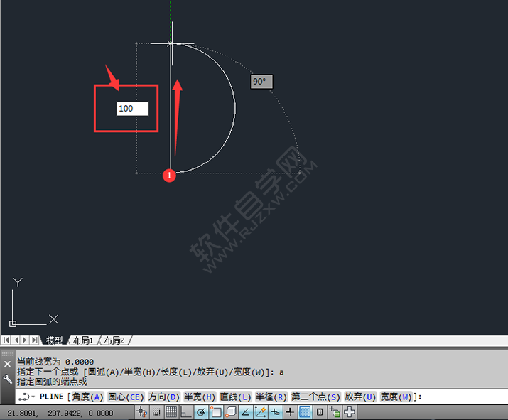This screenshot has width=508, height=420.
Task: Click history line 指定圆弧的端点或
Action: pos(52,382)
